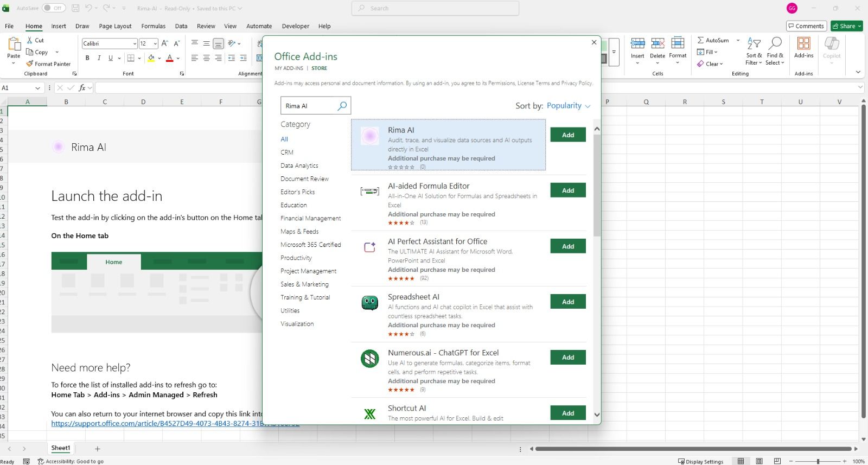Open the Paste options arrow

click(x=14, y=63)
